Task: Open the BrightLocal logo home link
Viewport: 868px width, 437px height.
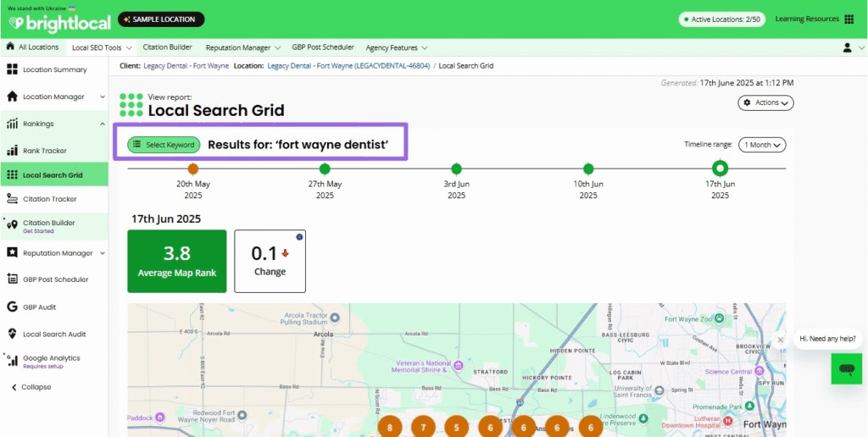Action: 60,23
